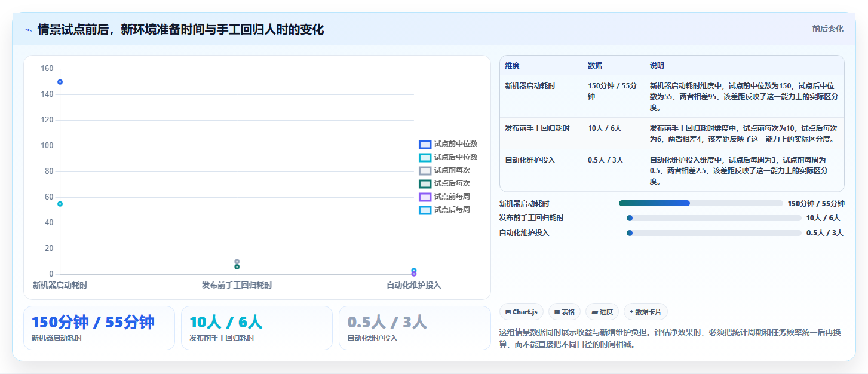Click the value 0.5人 / 3人 beside progress bar
Viewport: 868px width, 374px height.
[x=824, y=233]
